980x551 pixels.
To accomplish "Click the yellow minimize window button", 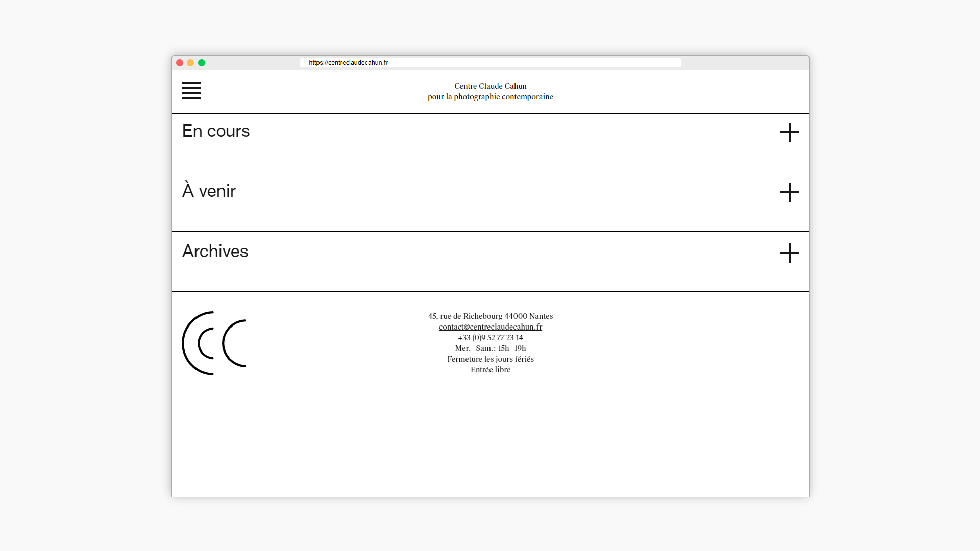I will [190, 63].
